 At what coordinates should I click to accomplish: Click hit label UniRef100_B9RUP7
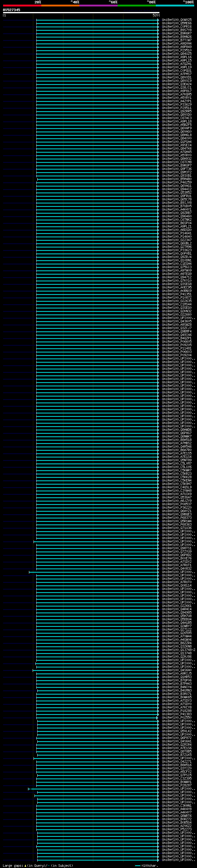tap(177, 165)
